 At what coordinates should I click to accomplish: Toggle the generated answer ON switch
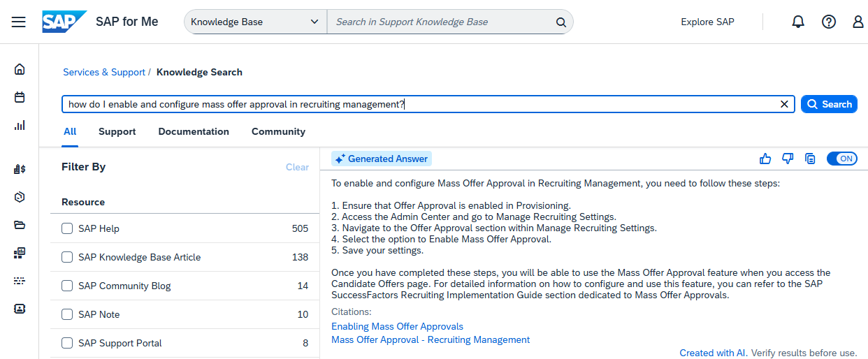point(841,159)
